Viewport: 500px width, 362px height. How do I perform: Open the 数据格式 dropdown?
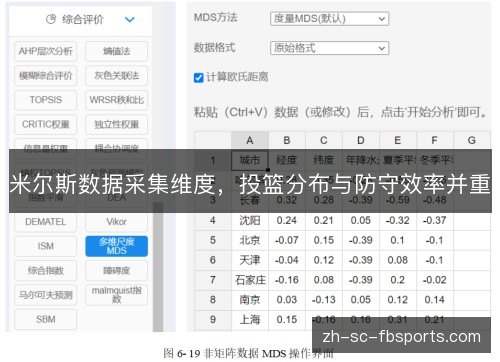click(x=329, y=48)
